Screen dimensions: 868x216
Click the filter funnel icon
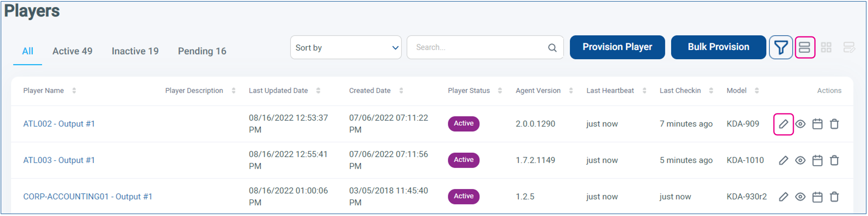(x=781, y=48)
